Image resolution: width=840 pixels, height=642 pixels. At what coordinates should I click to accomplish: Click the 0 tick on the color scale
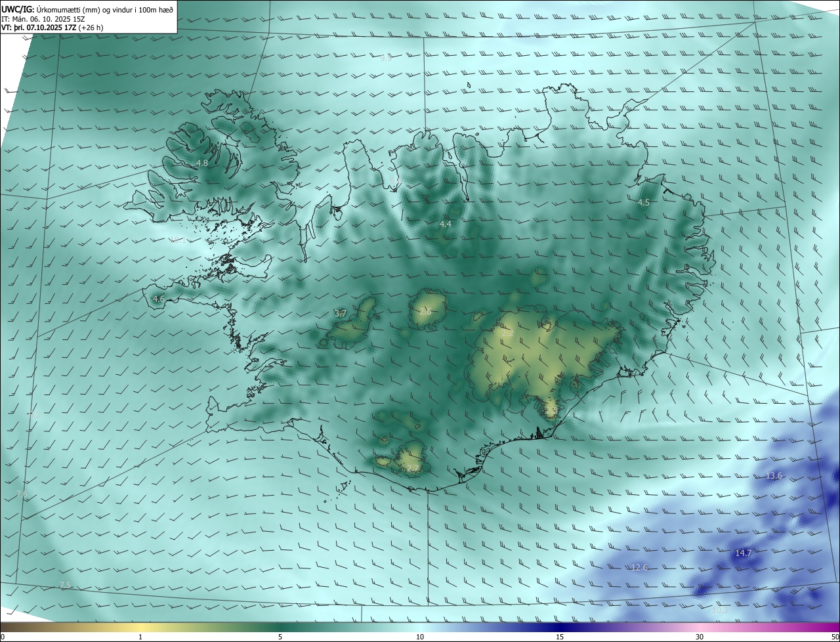pyautogui.click(x=3, y=637)
